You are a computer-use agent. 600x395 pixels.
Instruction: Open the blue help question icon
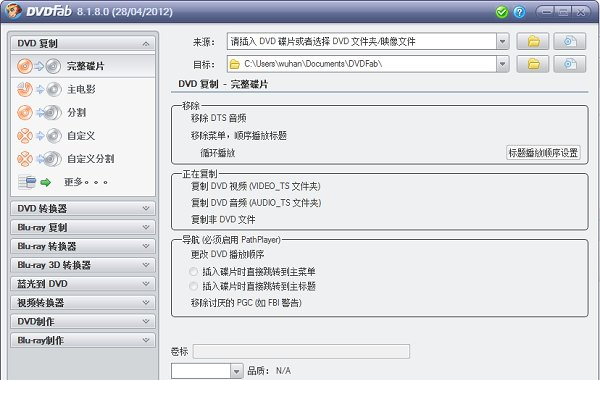519,12
